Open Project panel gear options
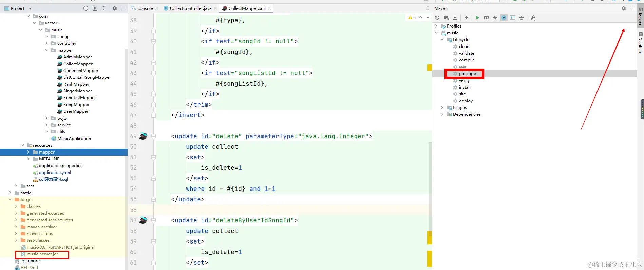Viewport: 644px width, 270px height. coord(115,8)
